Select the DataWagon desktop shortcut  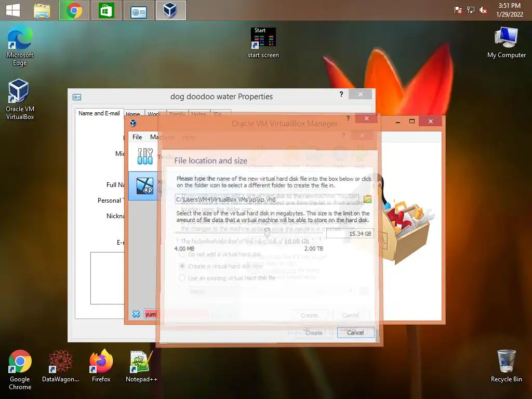60,366
